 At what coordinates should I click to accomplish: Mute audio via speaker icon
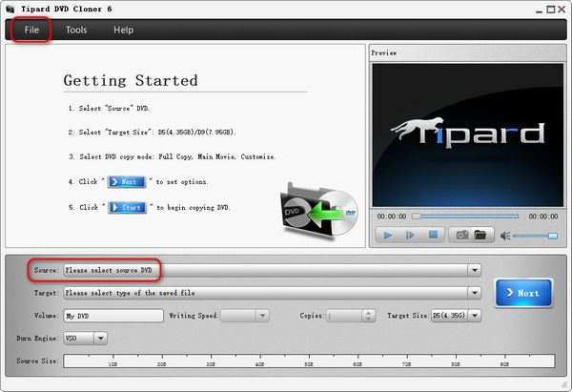point(505,237)
